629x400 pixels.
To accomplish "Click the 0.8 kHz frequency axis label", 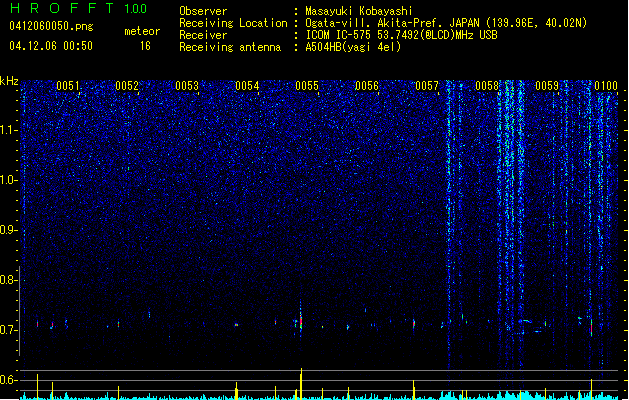I will click(9, 280).
